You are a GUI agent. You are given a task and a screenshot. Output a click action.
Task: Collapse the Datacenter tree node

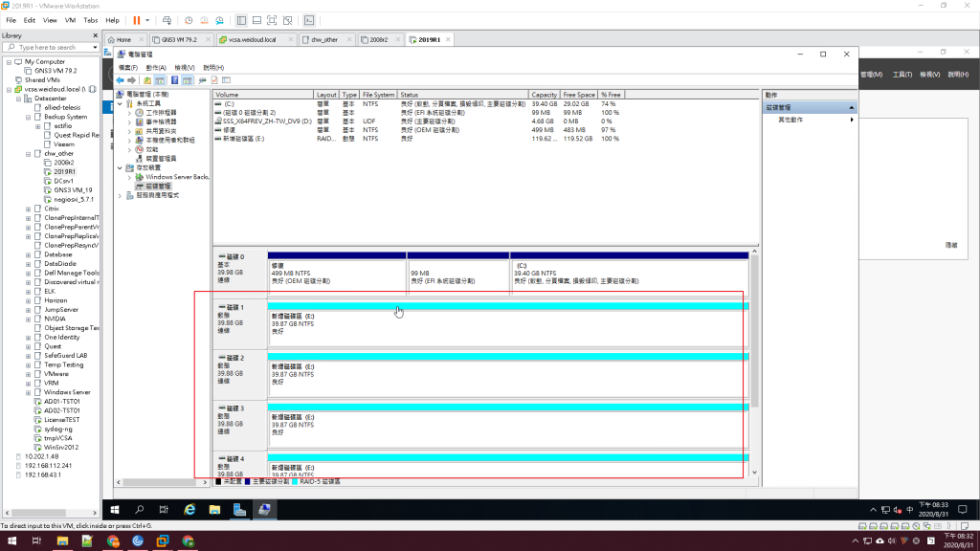point(19,99)
